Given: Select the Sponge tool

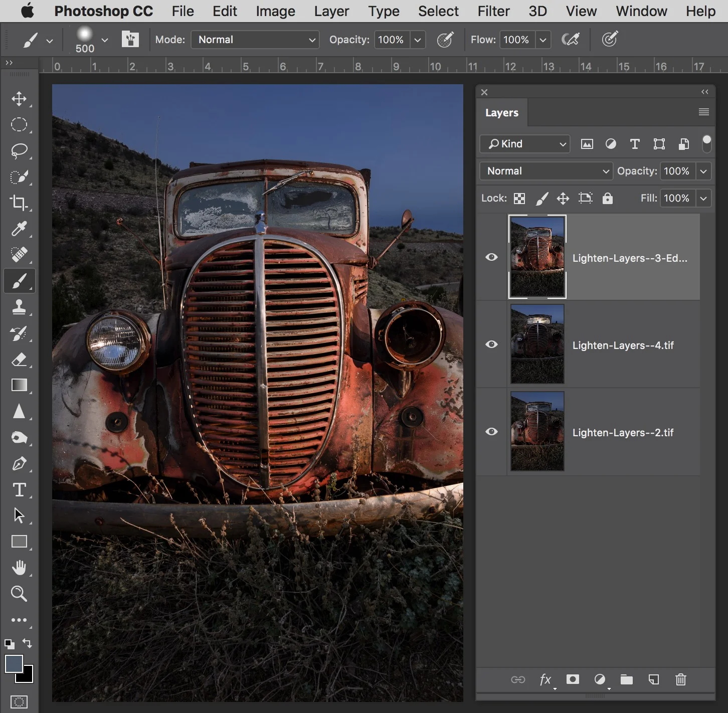Looking at the screenshot, I should tap(19, 438).
